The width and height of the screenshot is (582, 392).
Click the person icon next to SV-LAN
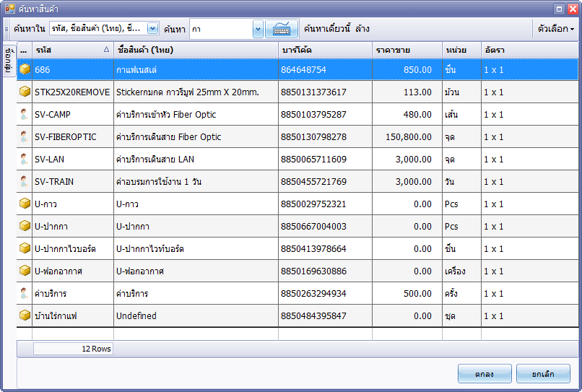tap(25, 159)
